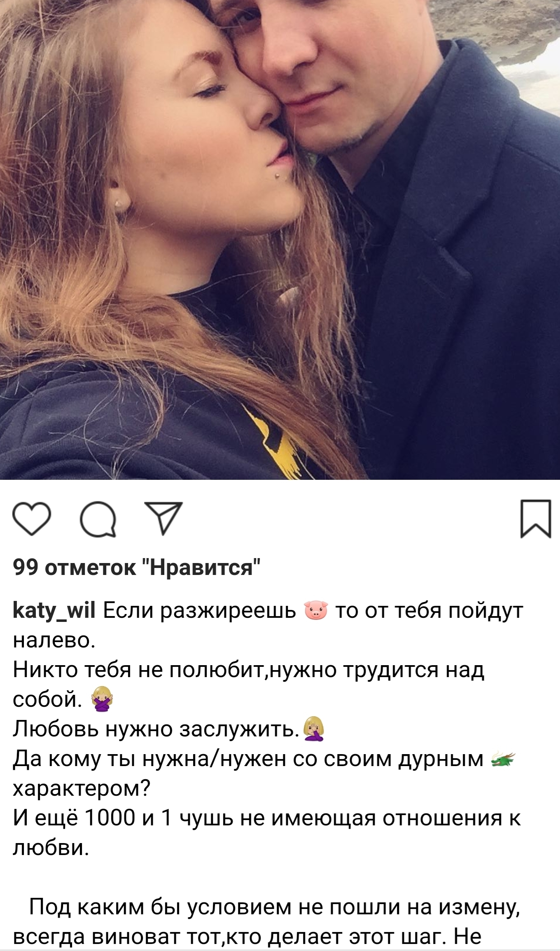The width and height of the screenshot is (560, 951).
Task: Tap caption line 'Любовь нужно заслужить'
Action: [156, 729]
